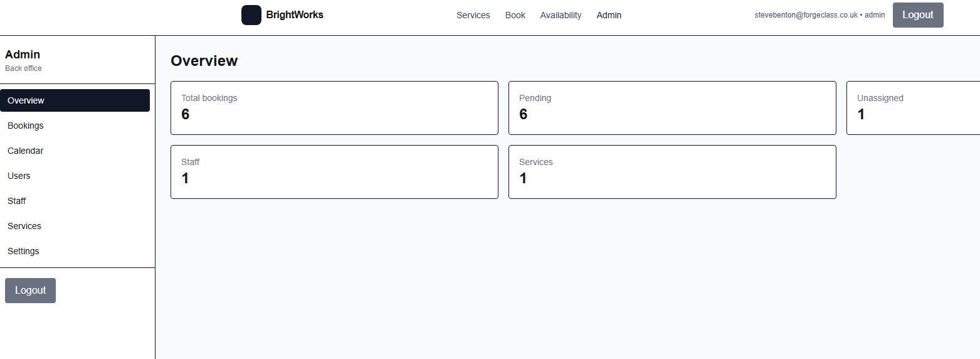The image size is (980, 359).
Task: Open Availability page from top navigation
Action: [561, 15]
